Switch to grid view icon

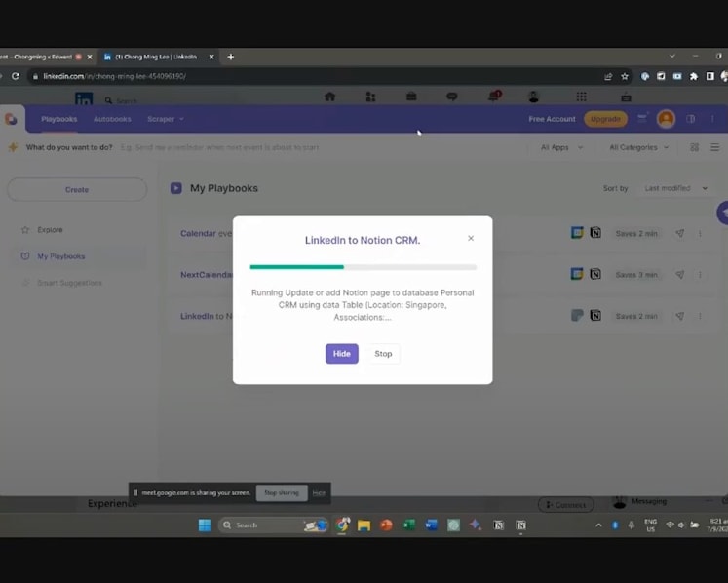694,147
